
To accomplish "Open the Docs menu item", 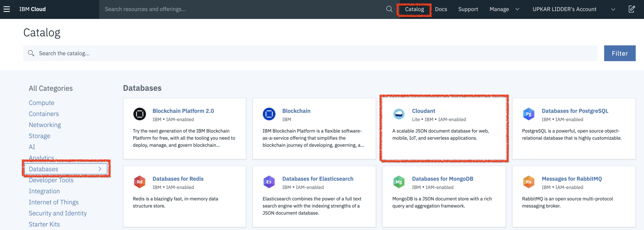I will click(x=441, y=9).
